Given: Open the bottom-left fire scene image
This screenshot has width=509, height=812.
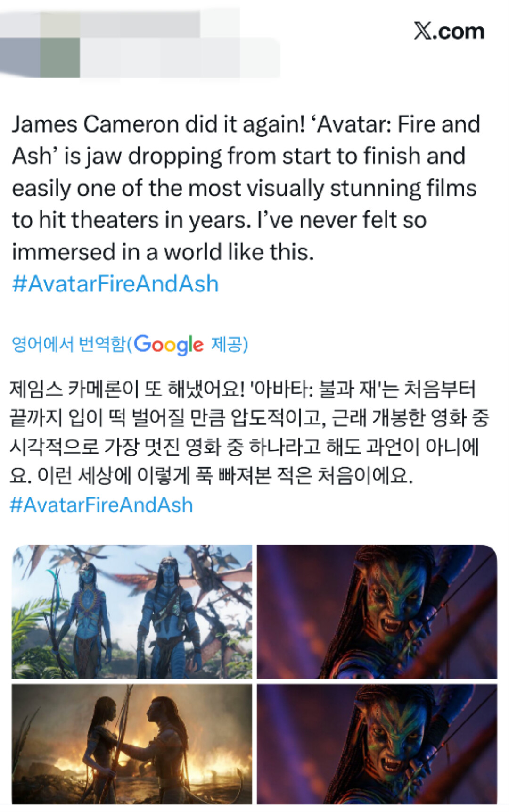Looking at the screenshot, I should (x=132, y=744).
